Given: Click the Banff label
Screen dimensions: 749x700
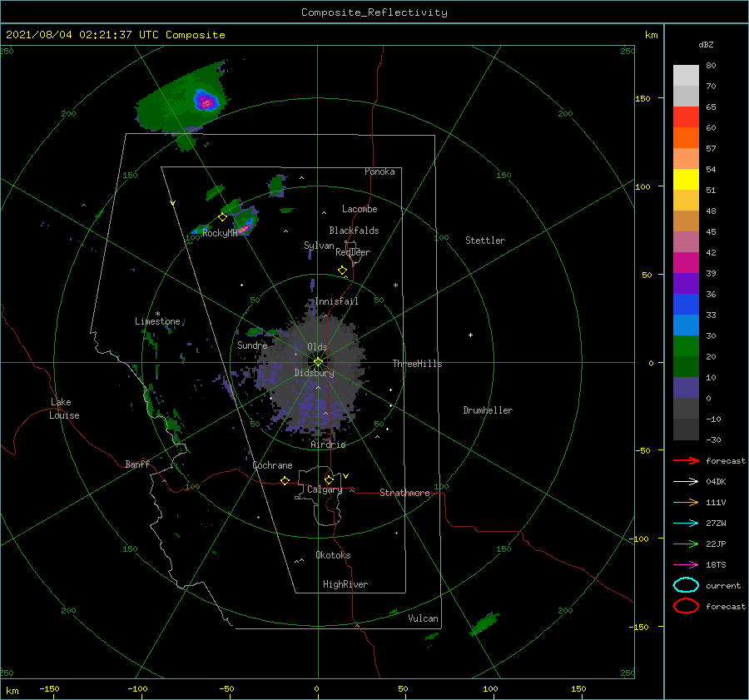Looking at the screenshot, I should (137, 464).
